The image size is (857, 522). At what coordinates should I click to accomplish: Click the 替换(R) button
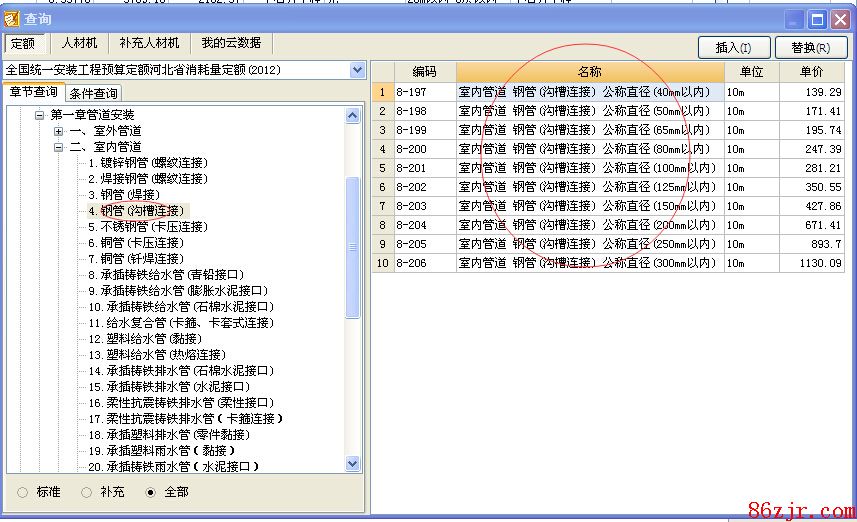810,47
